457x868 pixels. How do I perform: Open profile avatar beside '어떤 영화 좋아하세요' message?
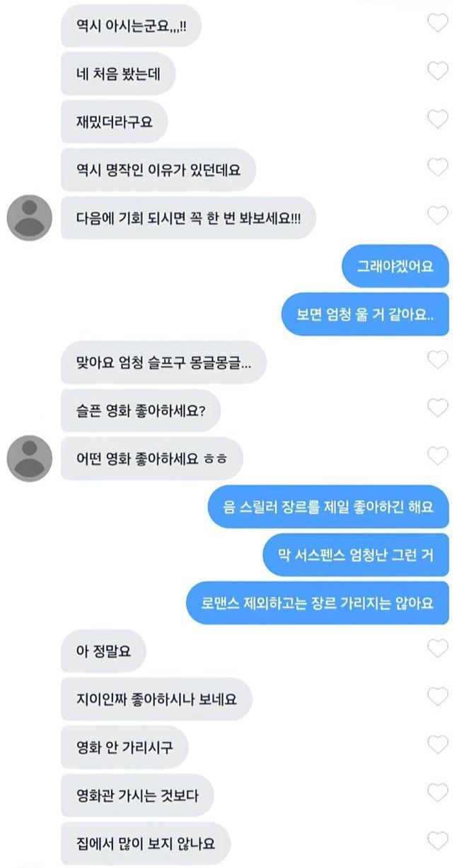pyautogui.click(x=30, y=459)
